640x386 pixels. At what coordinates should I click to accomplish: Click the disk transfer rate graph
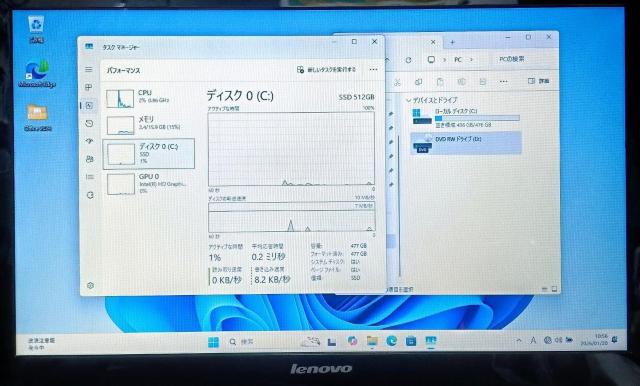[x=291, y=217]
